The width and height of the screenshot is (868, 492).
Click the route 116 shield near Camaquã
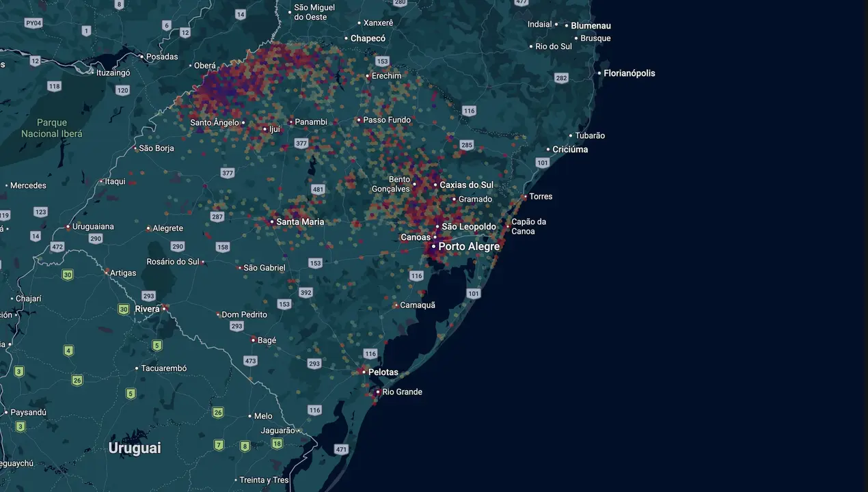pyautogui.click(x=417, y=276)
